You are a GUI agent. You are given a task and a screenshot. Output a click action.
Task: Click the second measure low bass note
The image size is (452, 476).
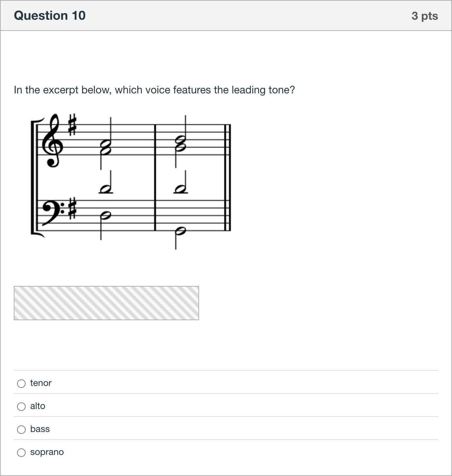[180, 232]
